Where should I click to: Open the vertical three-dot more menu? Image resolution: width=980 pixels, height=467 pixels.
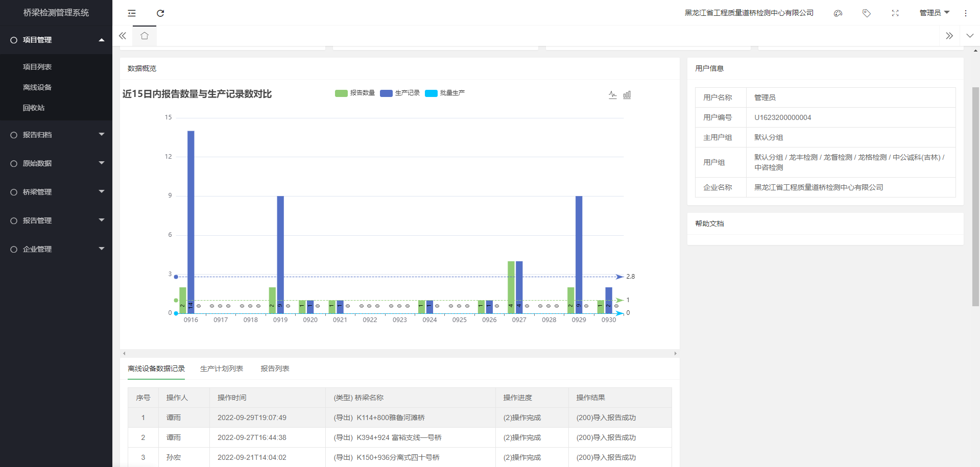click(x=966, y=13)
